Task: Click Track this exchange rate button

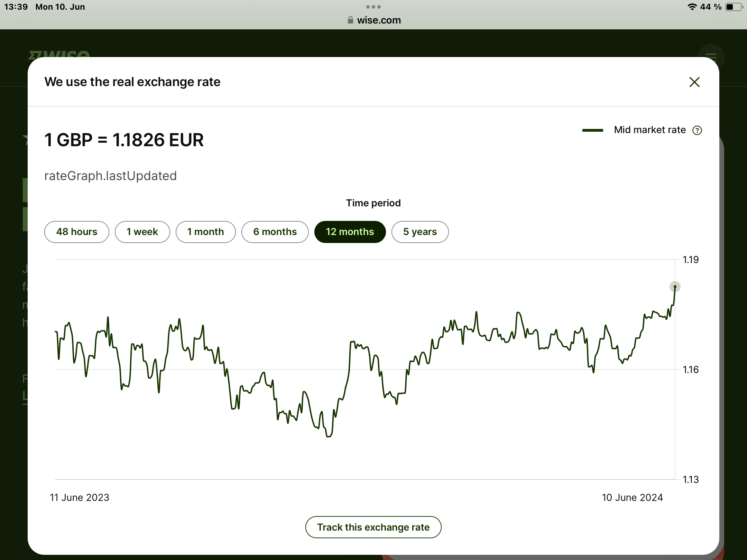Action: (373, 527)
